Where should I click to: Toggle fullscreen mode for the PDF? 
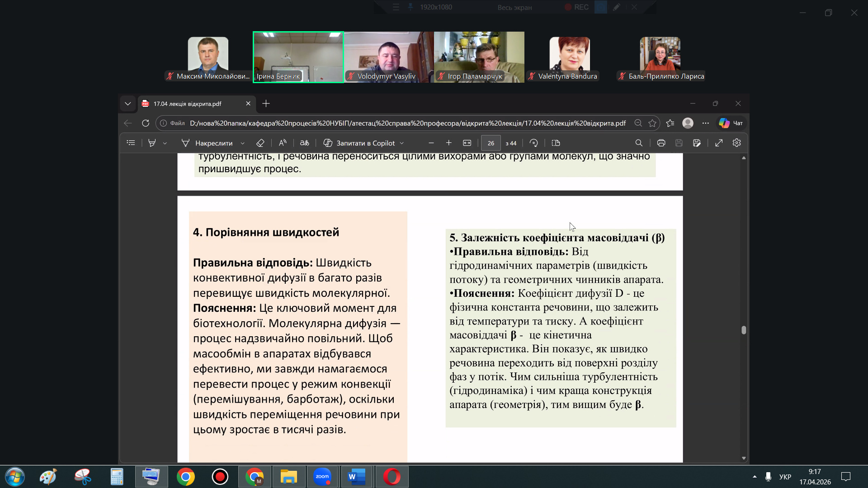click(x=719, y=143)
